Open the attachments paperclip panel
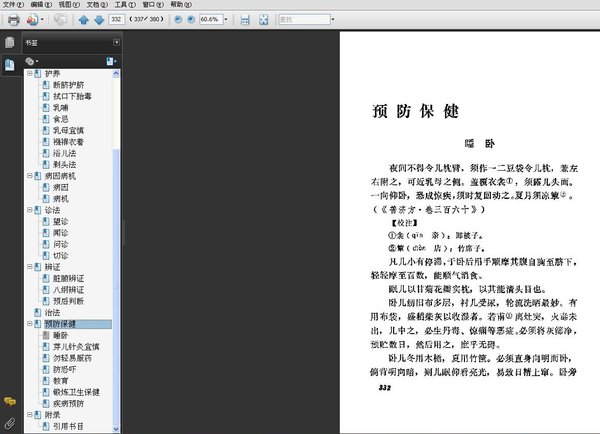Image resolution: width=600 pixels, height=434 pixels. [x=10, y=423]
